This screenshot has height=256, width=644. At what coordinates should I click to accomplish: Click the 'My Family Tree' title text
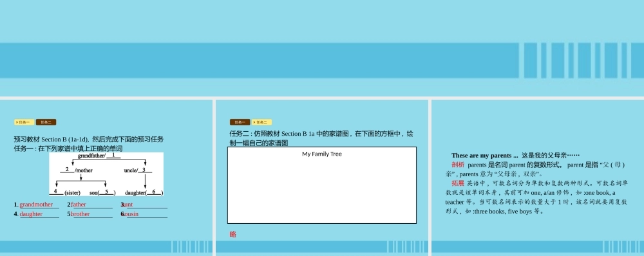coord(322,154)
